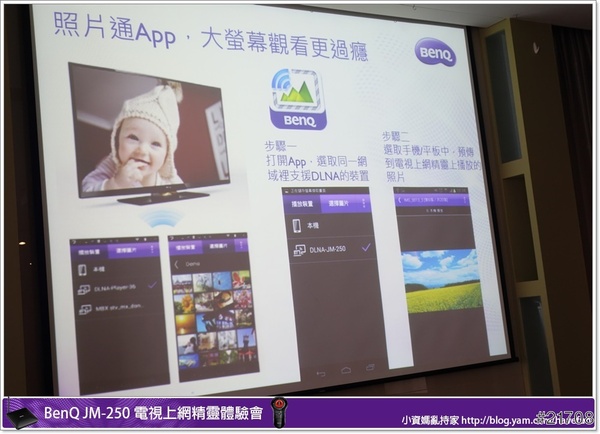
Task: Open the three-dot overflow menu in the 步驟一 phone screen
Action: point(364,203)
